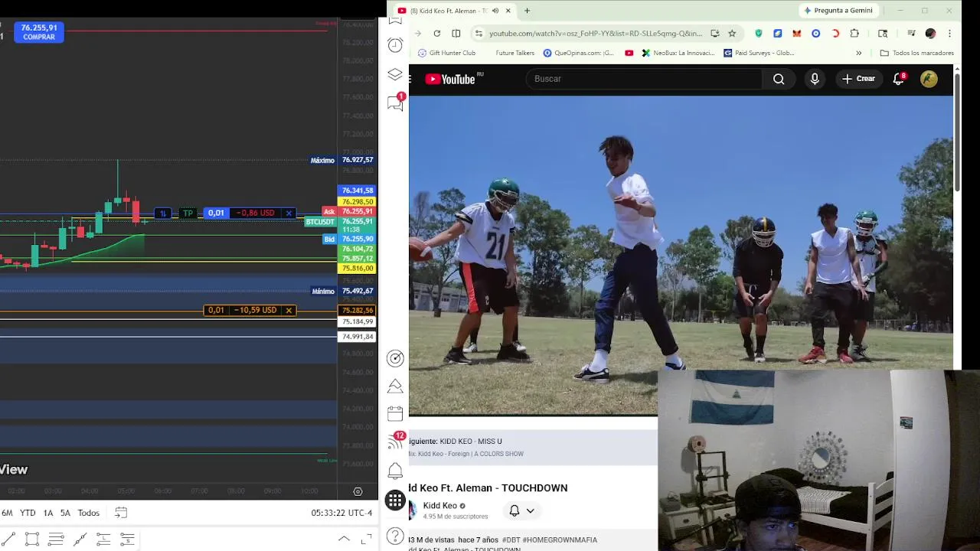
Task: Select the rectangle drawing tool
Action: coord(32,540)
